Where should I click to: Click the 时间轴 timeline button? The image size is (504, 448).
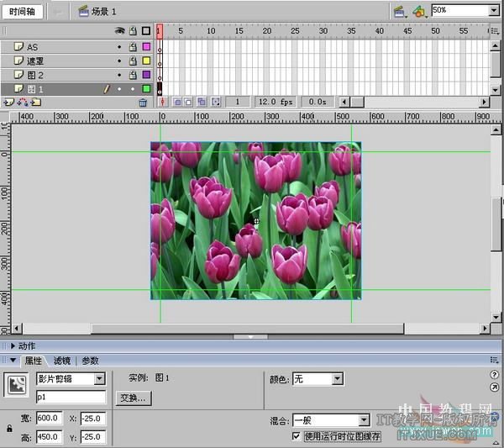click(22, 11)
